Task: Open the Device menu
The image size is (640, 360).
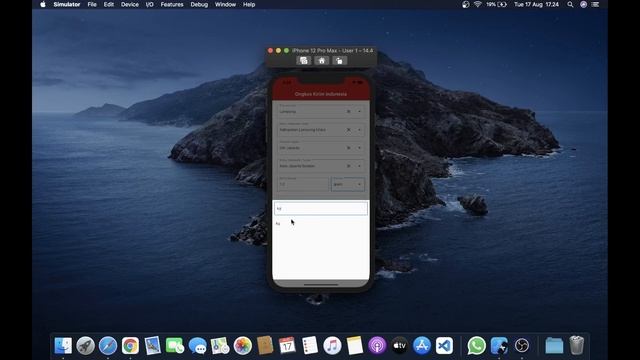Action: click(x=130, y=4)
